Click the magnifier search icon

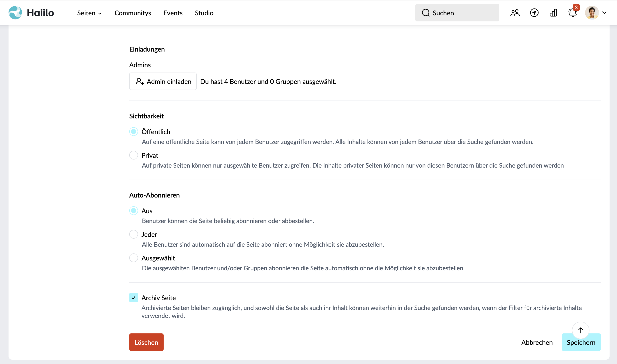[425, 13]
